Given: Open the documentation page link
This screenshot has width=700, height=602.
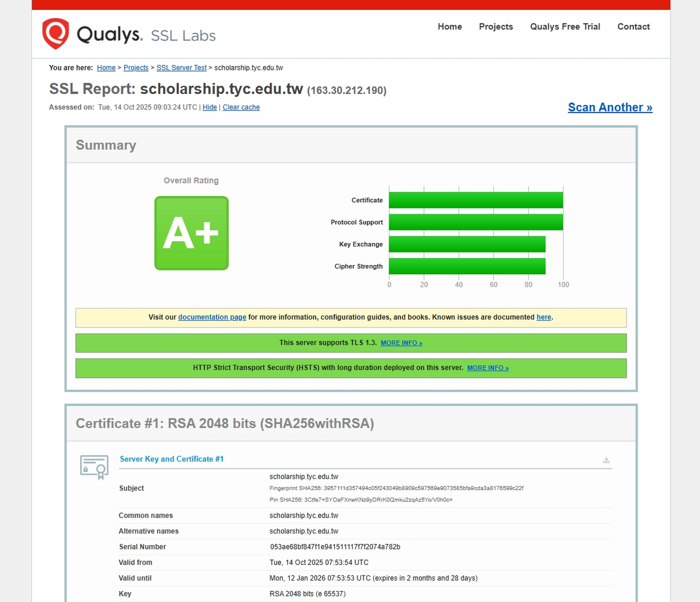Looking at the screenshot, I should tap(212, 317).
